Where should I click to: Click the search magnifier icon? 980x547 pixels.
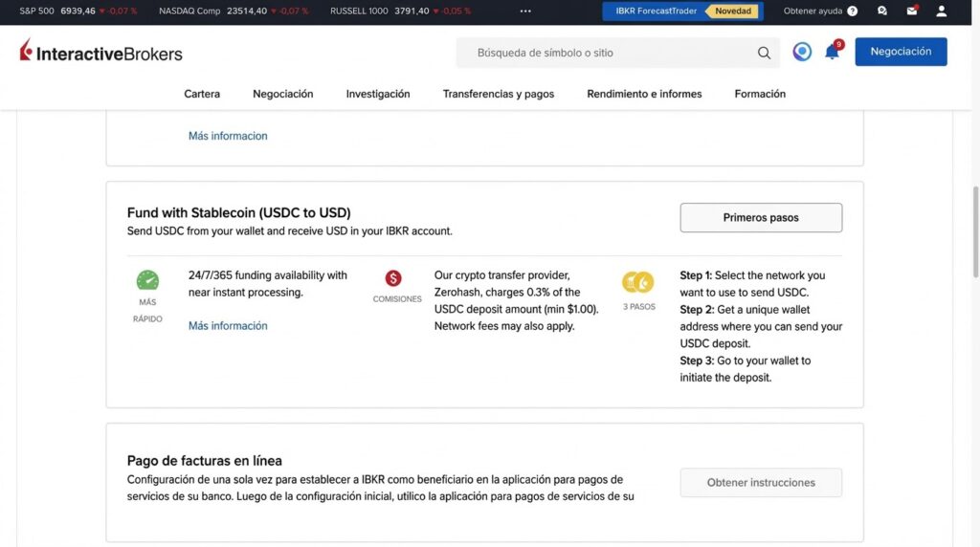click(x=764, y=54)
